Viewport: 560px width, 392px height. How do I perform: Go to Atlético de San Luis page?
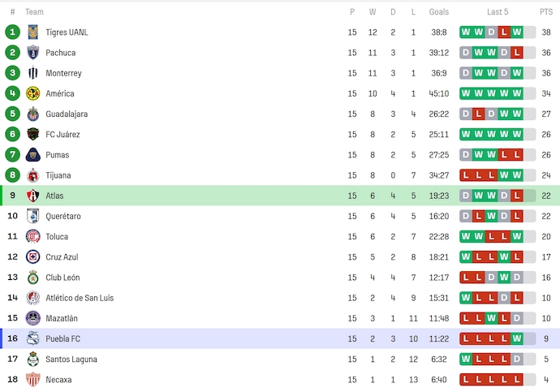tap(80, 298)
